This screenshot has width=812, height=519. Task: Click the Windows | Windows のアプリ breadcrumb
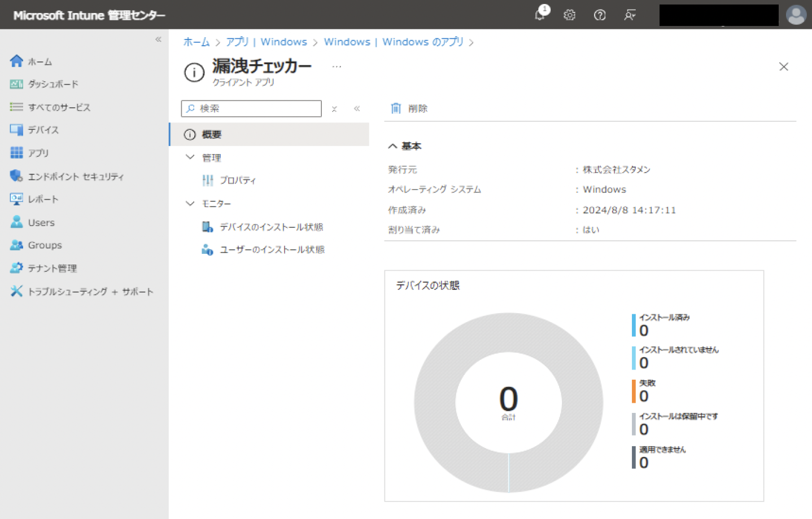tap(394, 42)
